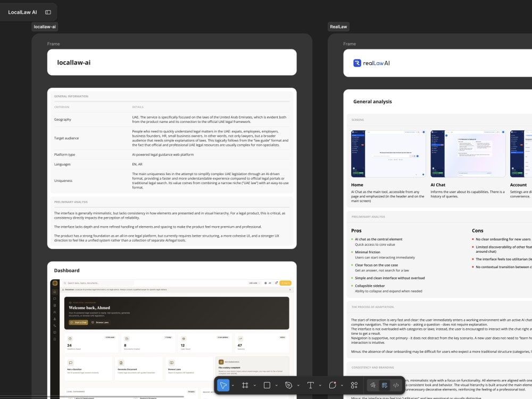Click the notification icon beside Sign in

point(276,283)
